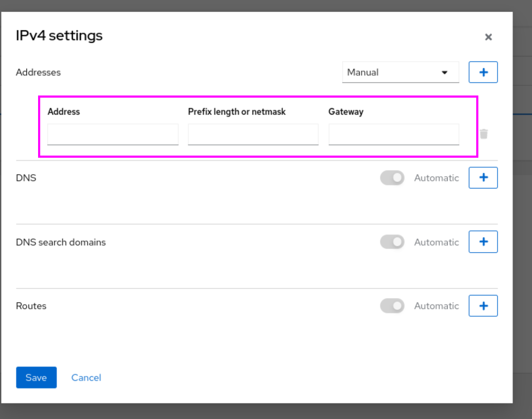Toggle the Routes Automatic switch

pyautogui.click(x=392, y=306)
